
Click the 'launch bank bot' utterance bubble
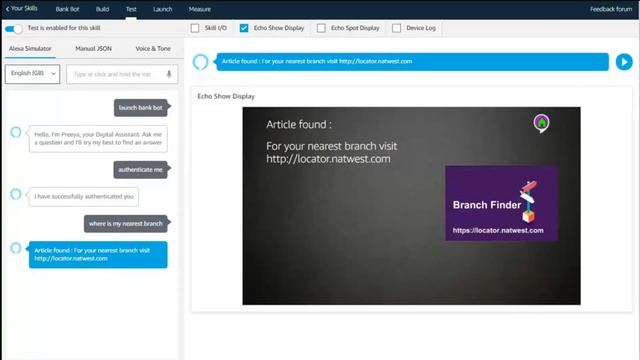click(x=141, y=108)
